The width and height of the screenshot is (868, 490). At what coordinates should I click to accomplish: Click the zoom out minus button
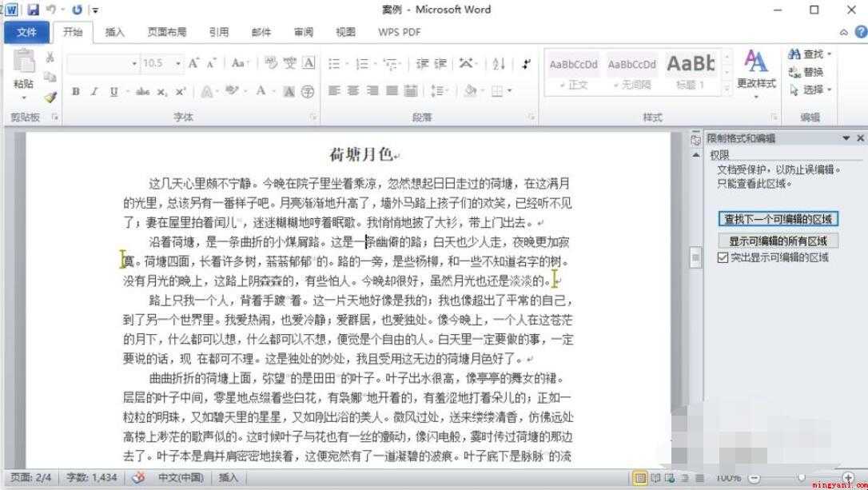click(754, 478)
